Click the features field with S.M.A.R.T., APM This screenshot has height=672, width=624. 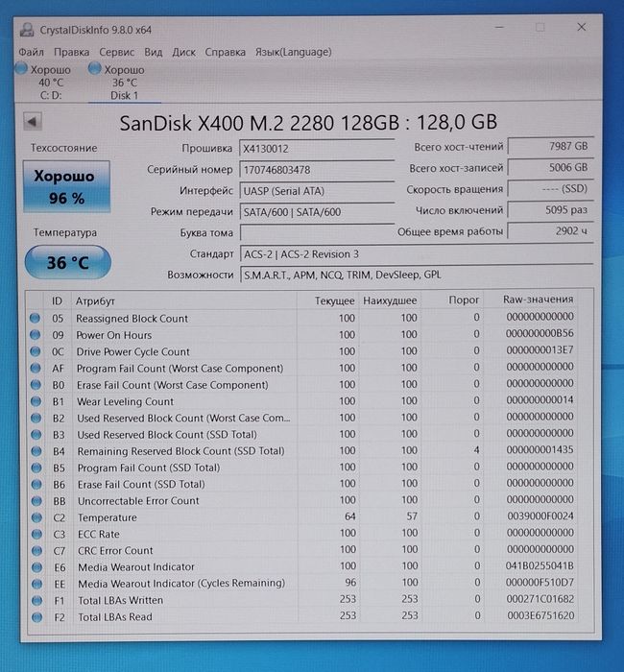click(x=417, y=275)
